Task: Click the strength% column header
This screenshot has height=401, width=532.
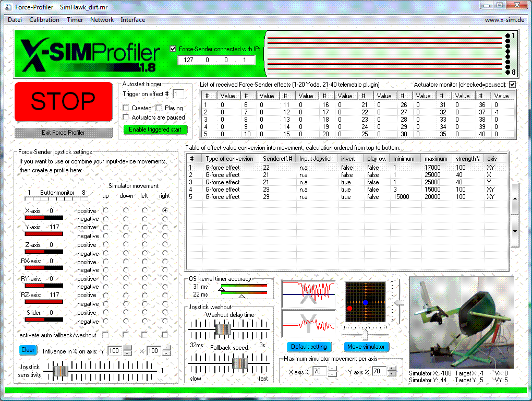Action: tap(468, 159)
